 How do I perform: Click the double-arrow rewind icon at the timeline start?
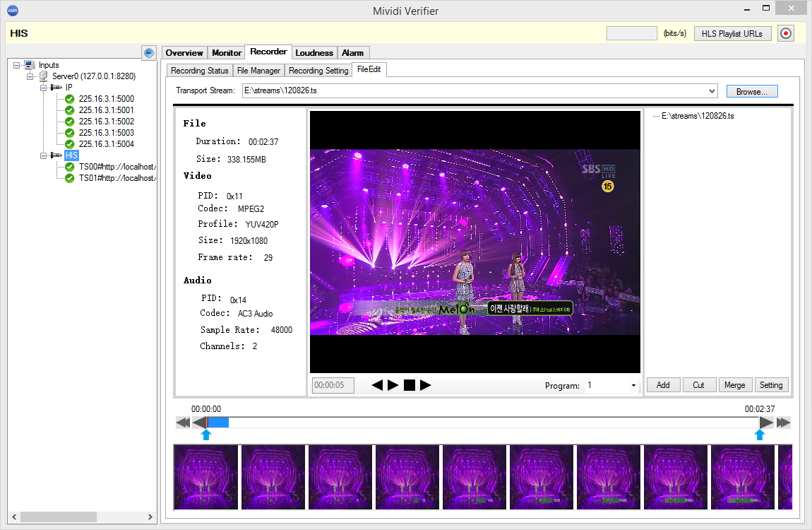pyautogui.click(x=183, y=423)
